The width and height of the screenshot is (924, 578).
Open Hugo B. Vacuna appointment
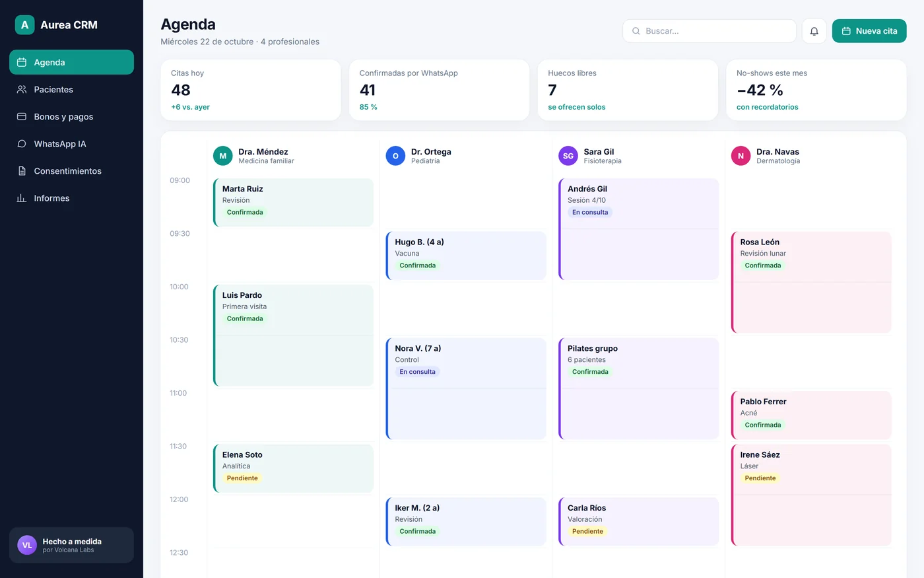click(466, 256)
